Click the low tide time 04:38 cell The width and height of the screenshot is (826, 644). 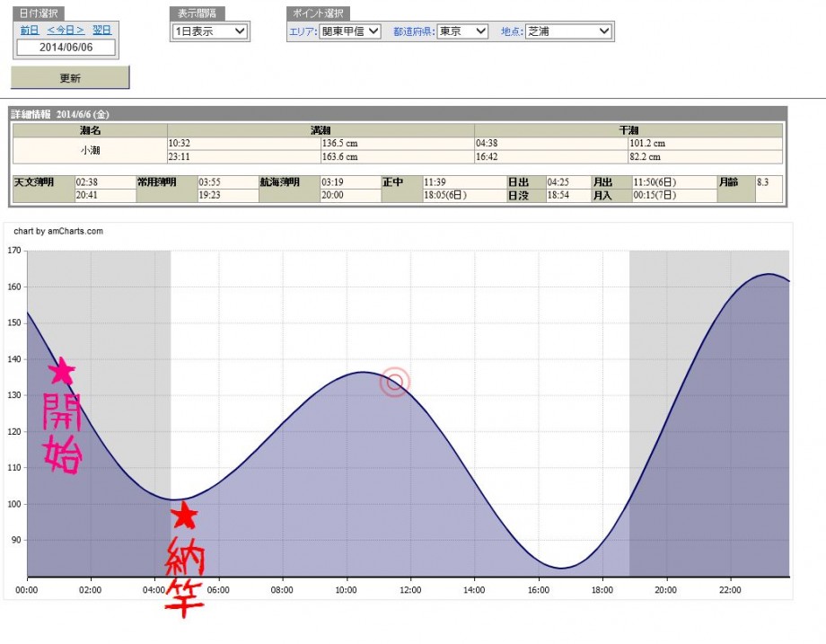pos(551,144)
